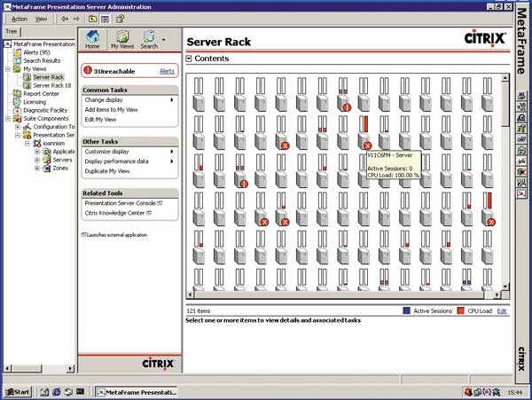Viewport: 532px width, 400px height.
Task: Click the Up one level toolbar icon
Action: point(92,19)
